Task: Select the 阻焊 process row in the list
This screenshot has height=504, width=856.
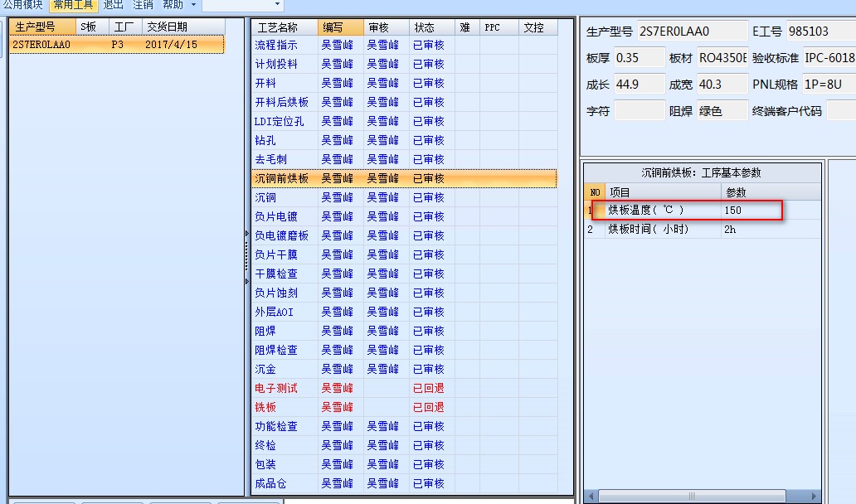Action: (x=405, y=331)
